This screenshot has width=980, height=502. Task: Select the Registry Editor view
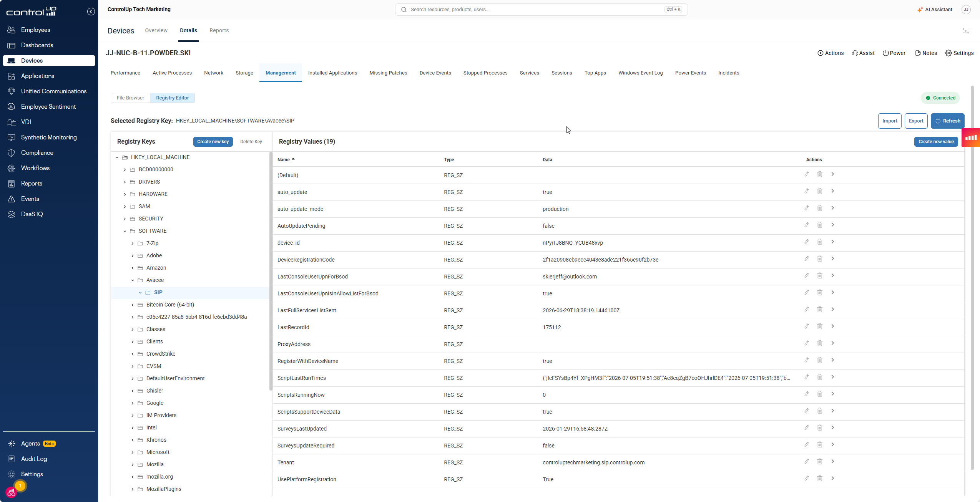coord(172,98)
